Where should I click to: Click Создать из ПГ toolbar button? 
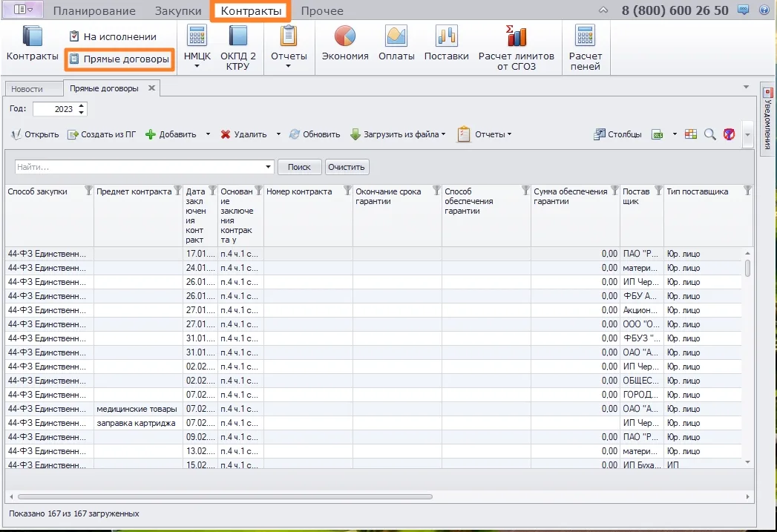point(102,134)
